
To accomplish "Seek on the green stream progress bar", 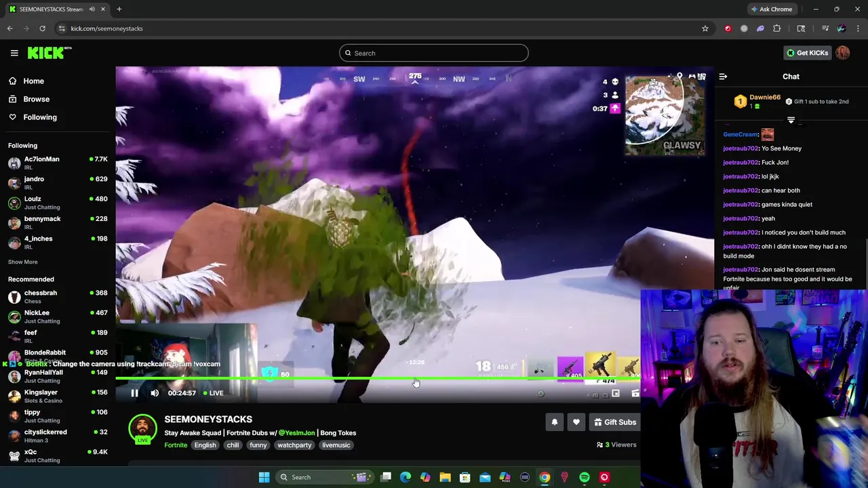I will (x=378, y=379).
